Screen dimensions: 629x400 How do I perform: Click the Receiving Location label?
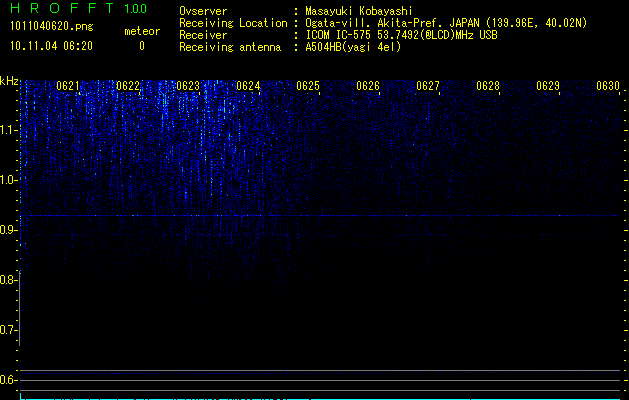click(x=233, y=23)
